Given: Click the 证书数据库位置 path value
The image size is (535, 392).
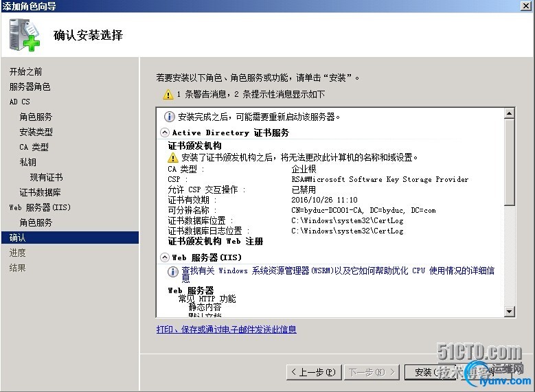Looking at the screenshot, I should pos(348,221).
